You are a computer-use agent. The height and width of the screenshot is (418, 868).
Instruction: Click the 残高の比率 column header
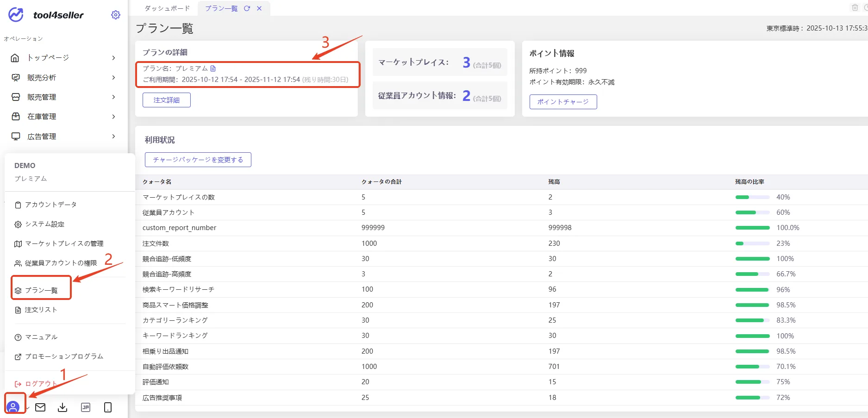point(749,182)
